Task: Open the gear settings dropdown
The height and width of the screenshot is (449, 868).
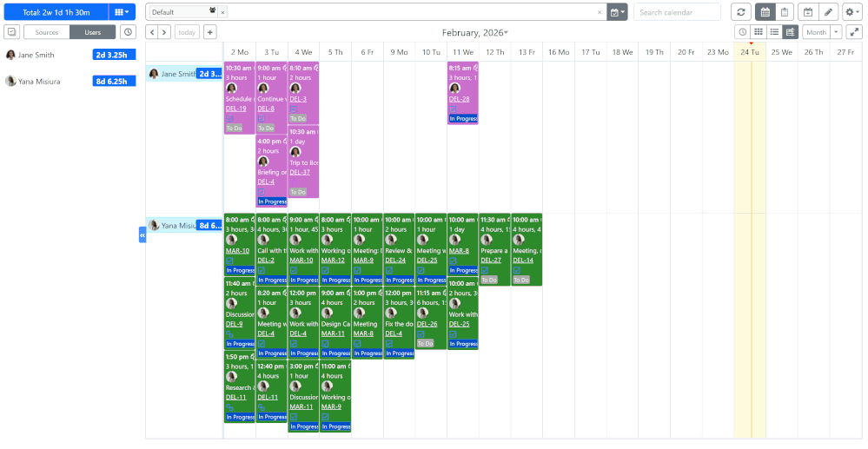Action: pyautogui.click(x=852, y=12)
